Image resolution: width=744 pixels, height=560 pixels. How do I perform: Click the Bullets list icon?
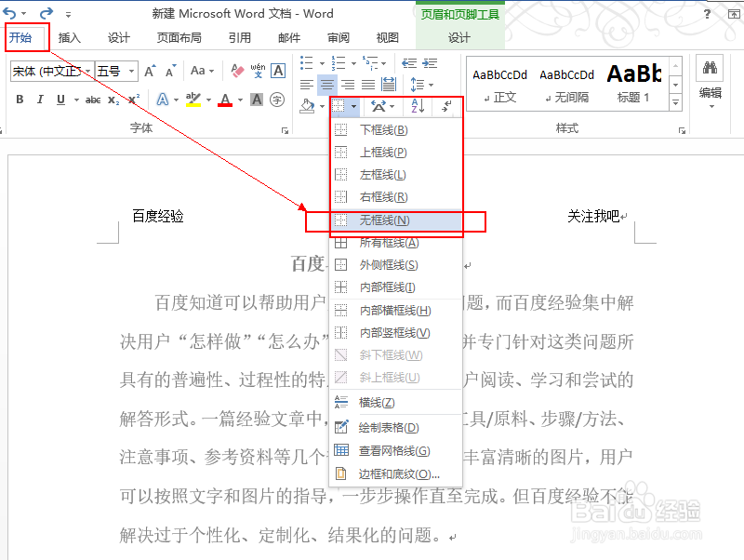(x=307, y=62)
